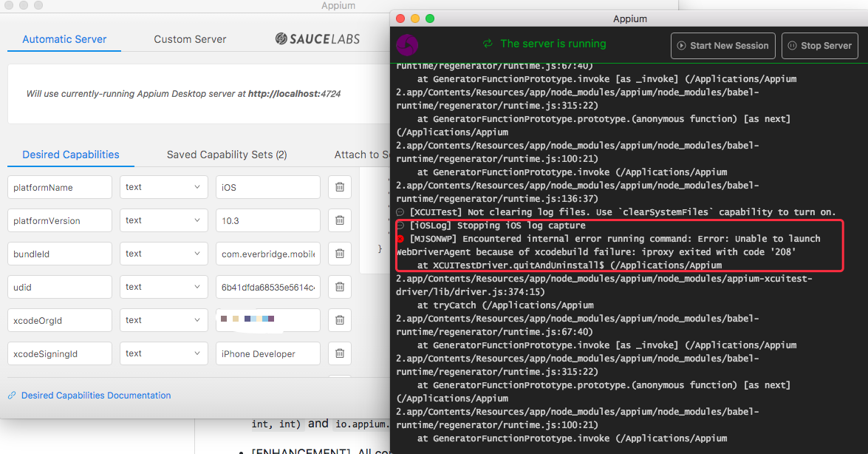
Task: Click the bundleId name field
Action: 60,254
